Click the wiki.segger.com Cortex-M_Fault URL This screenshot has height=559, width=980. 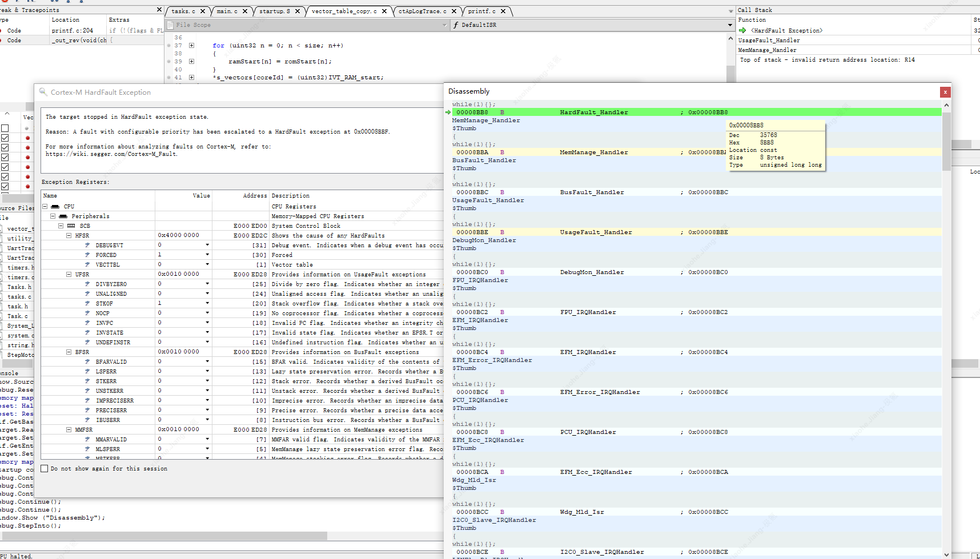coord(111,154)
